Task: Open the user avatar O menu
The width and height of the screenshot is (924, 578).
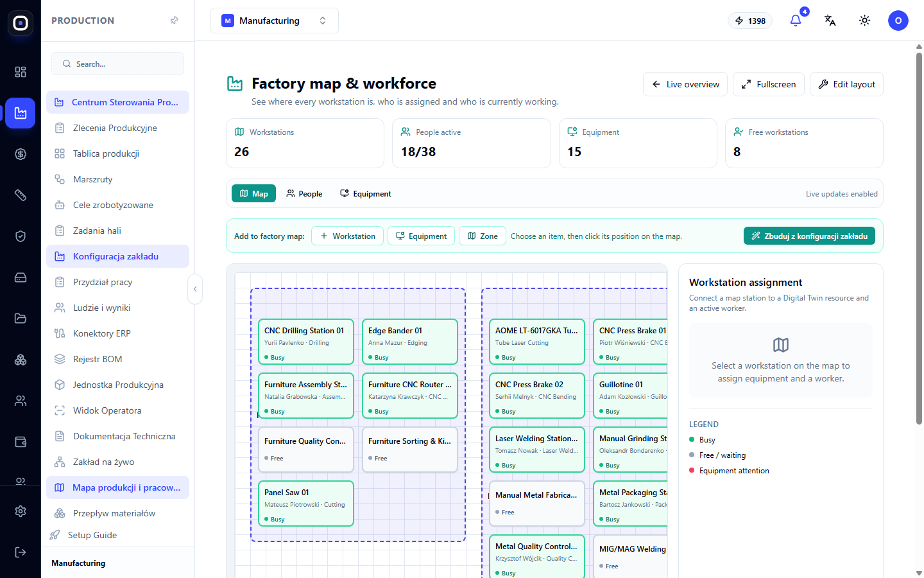Action: coord(898,21)
